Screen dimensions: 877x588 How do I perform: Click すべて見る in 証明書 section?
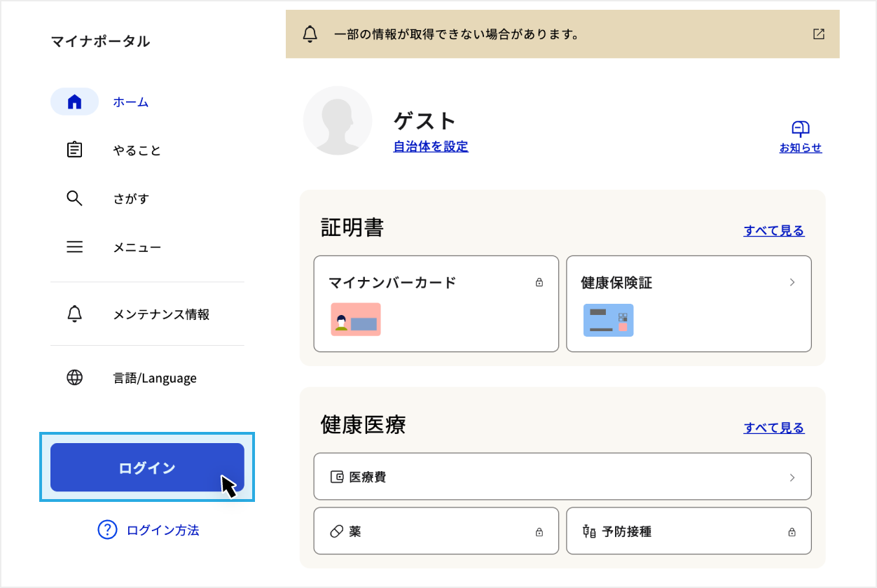tap(773, 230)
